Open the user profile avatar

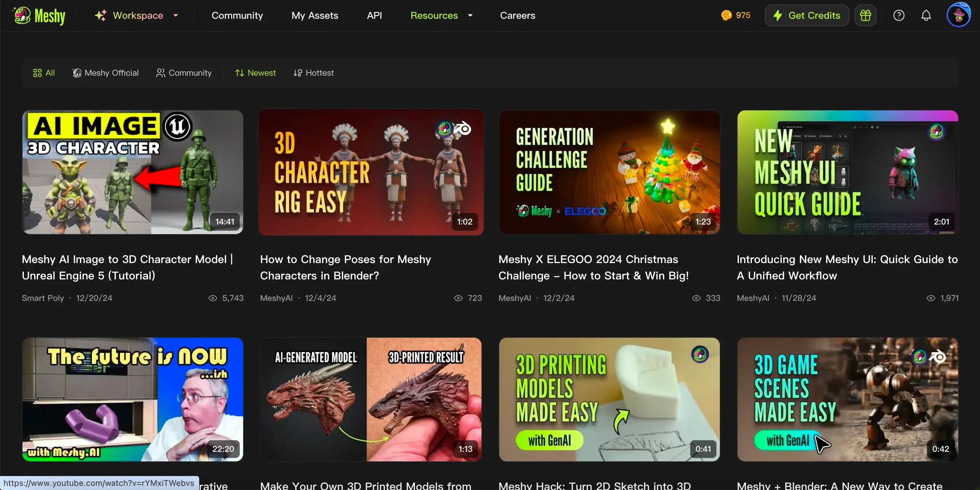point(958,16)
